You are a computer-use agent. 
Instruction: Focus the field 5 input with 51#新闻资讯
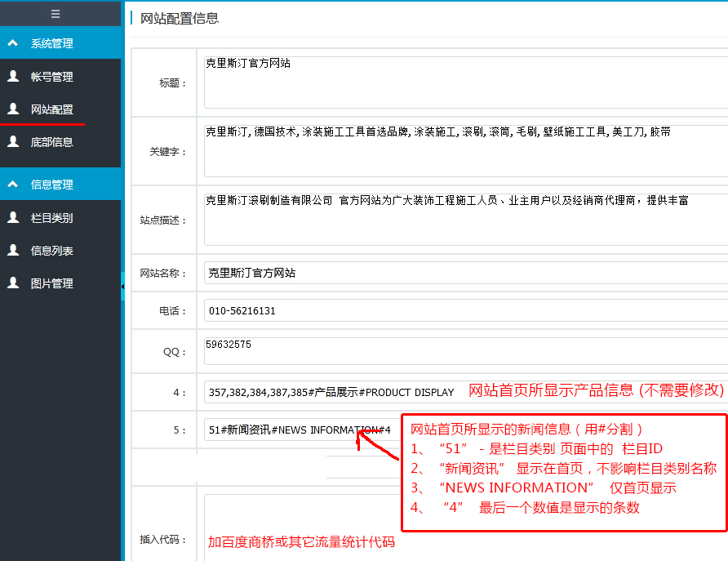click(302, 430)
